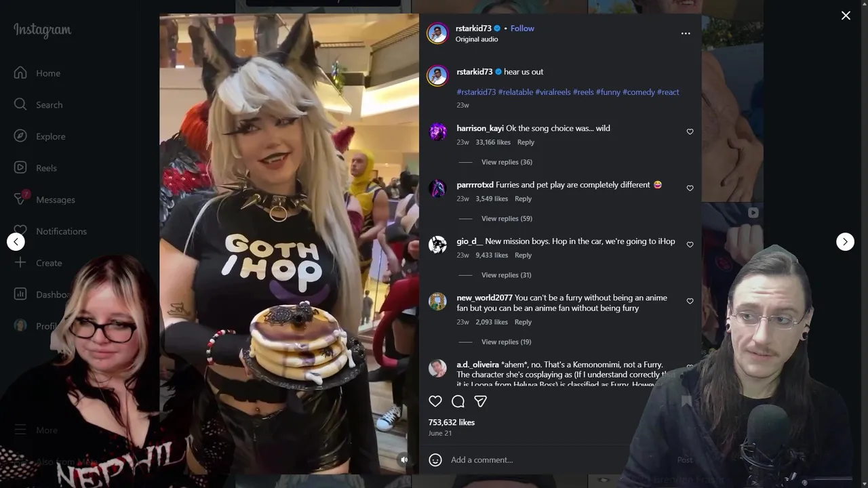This screenshot has width=868, height=488.
Task: Expand View replies (19)
Action: pyautogui.click(x=507, y=342)
